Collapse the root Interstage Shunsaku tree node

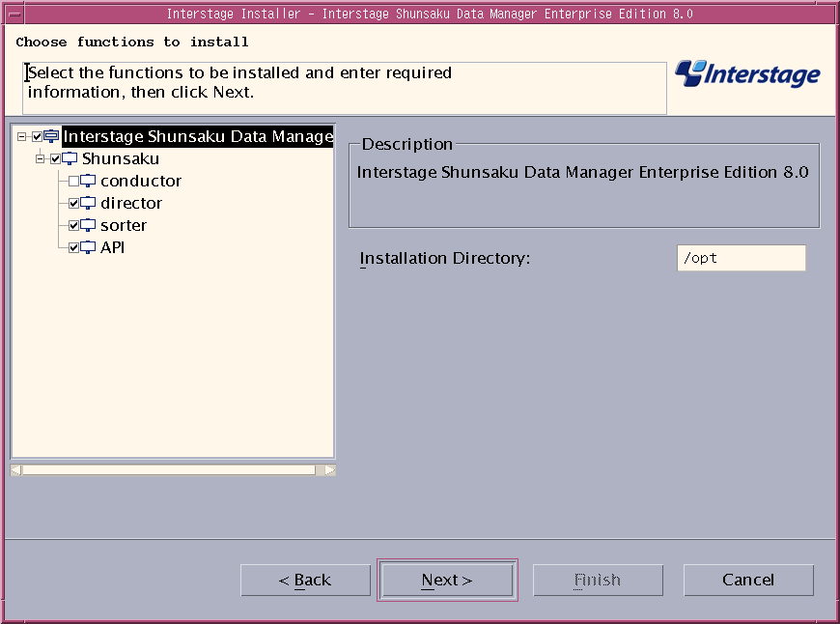(21, 137)
